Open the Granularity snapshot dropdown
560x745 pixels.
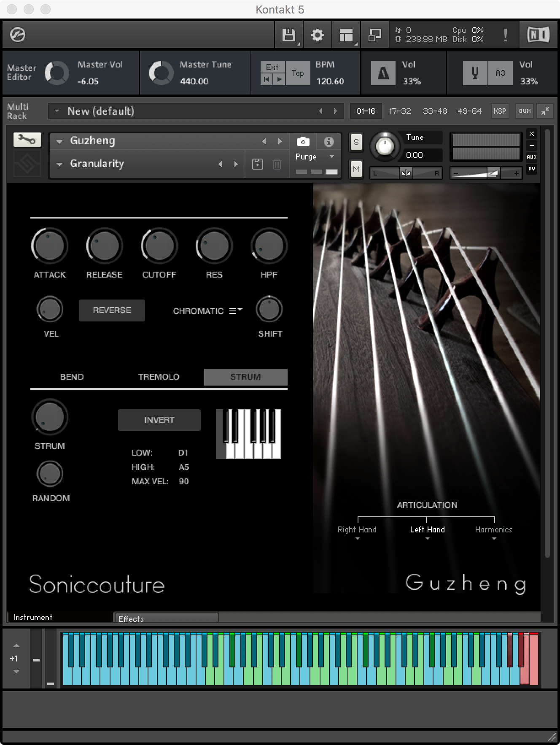59,164
